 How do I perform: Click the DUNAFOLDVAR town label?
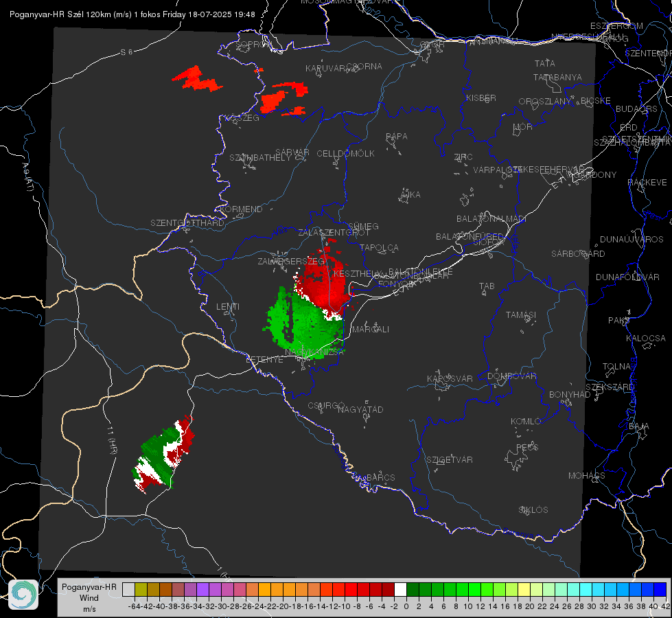[x=627, y=277]
